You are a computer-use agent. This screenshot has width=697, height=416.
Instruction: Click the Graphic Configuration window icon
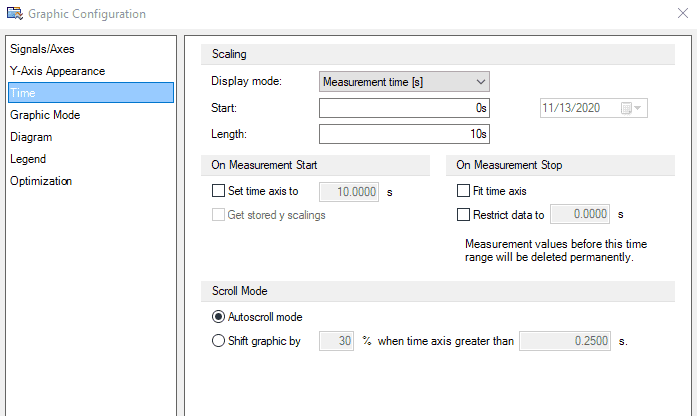(x=14, y=14)
